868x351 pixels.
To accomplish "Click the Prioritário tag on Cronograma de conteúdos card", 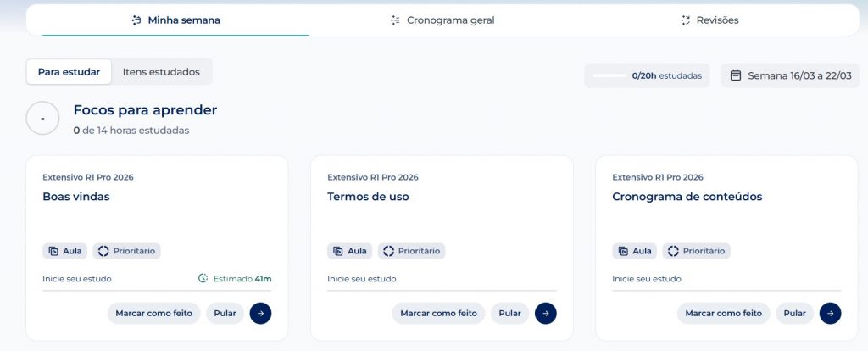I will pos(696,251).
